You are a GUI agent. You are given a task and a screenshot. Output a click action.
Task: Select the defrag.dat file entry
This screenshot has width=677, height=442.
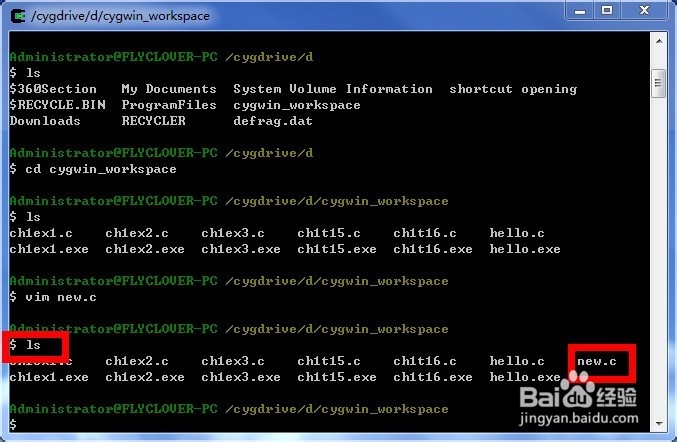click(x=273, y=121)
